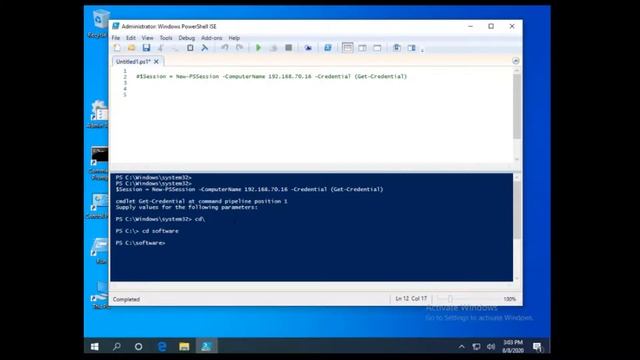Viewport: 640px width, 360px height.
Task: Select the Copy toolbar icon
Action: coord(175,48)
